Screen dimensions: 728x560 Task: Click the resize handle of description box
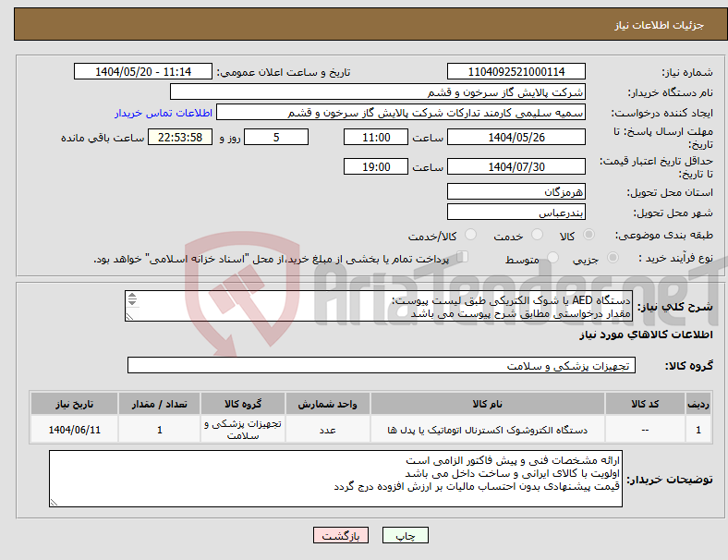click(129, 317)
